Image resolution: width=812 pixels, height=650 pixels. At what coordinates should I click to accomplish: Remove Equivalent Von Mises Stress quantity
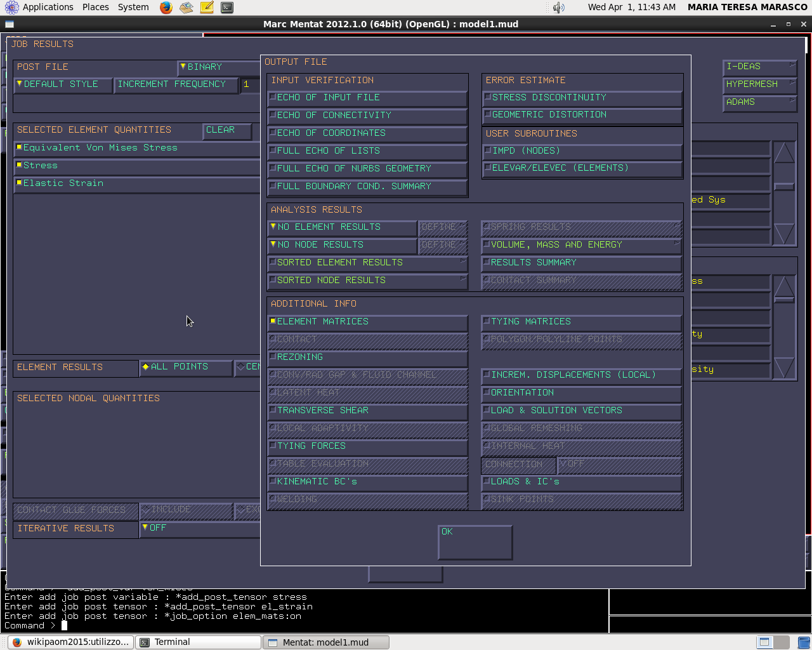(x=136, y=149)
